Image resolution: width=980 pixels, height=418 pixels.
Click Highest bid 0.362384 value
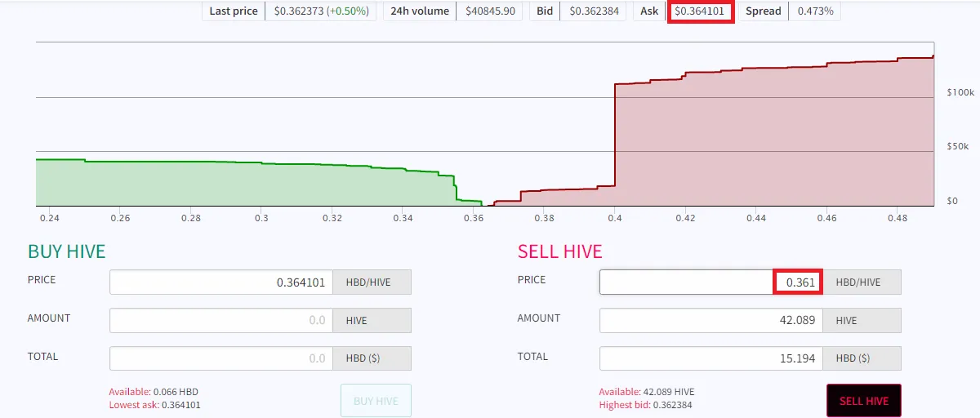pos(645,405)
